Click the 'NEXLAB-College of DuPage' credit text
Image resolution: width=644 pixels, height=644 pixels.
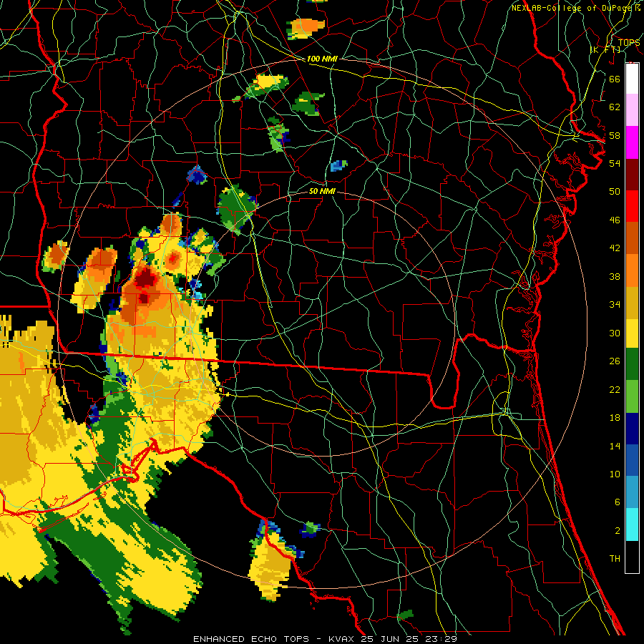click(x=573, y=8)
